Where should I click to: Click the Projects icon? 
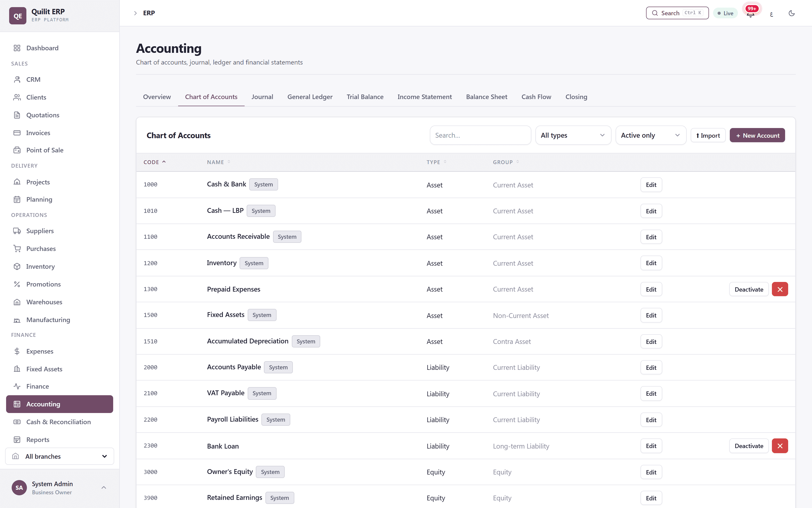click(17, 182)
